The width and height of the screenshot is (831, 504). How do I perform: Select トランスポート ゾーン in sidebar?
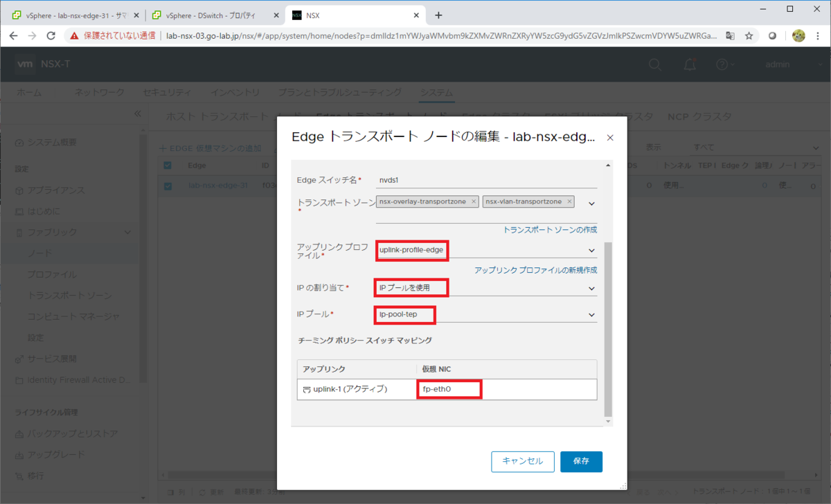(69, 296)
